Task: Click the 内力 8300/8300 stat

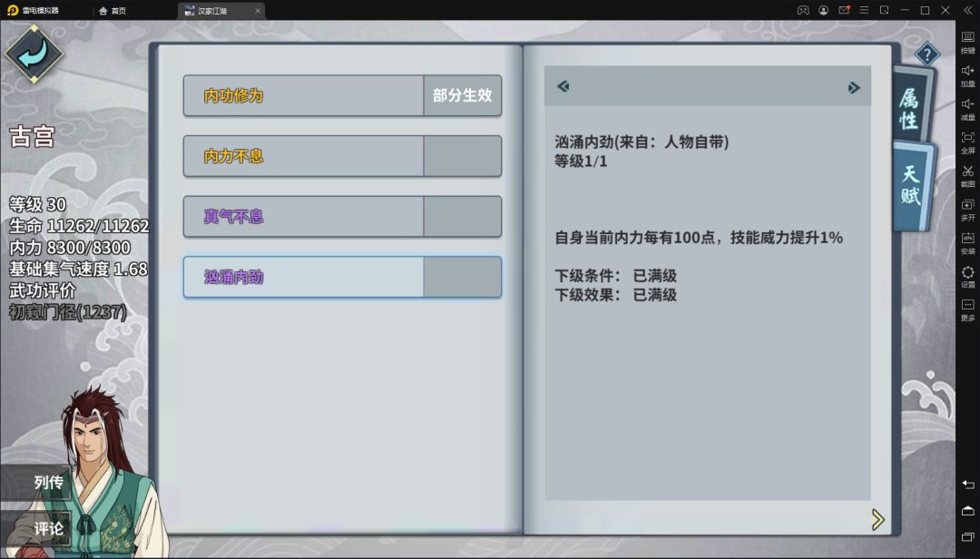Action: (x=70, y=248)
